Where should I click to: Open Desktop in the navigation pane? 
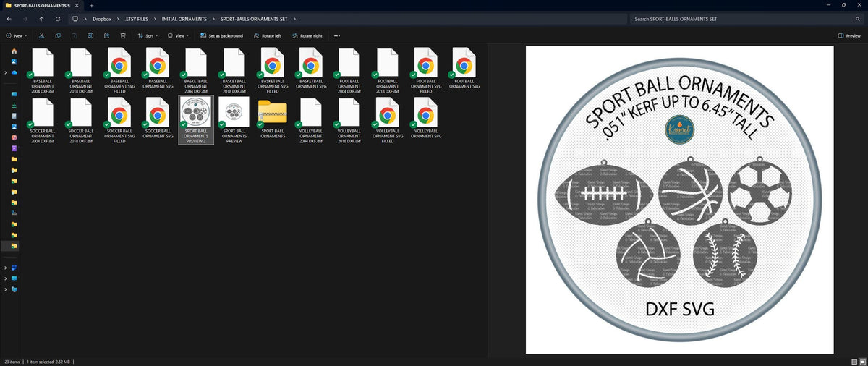[x=14, y=94]
